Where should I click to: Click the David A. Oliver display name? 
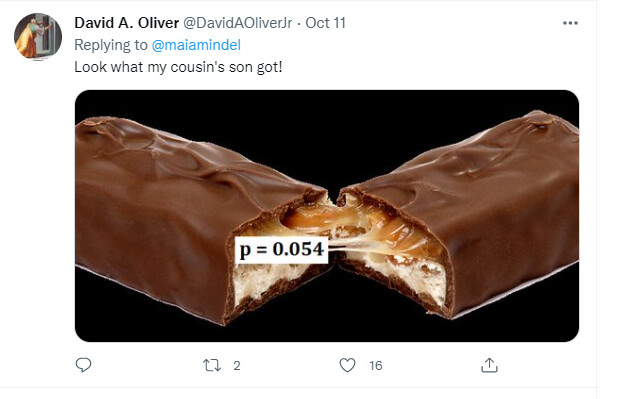point(127,23)
